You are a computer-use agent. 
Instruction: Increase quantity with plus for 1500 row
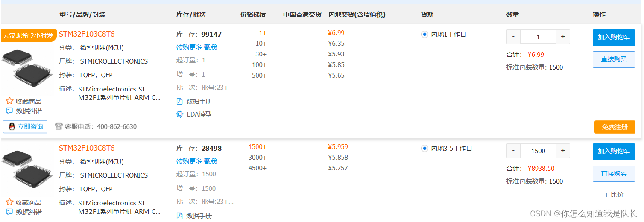pyautogui.click(x=563, y=151)
